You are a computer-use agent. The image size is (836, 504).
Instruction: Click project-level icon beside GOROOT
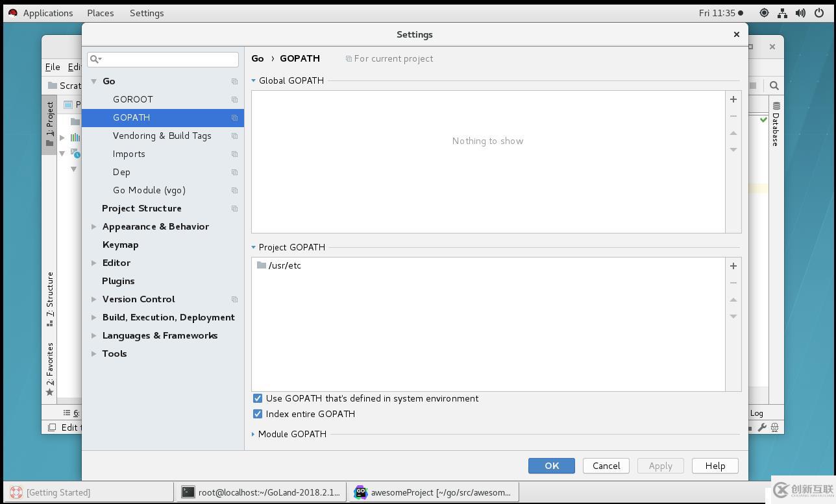pyautogui.click(x=234, y=99)
